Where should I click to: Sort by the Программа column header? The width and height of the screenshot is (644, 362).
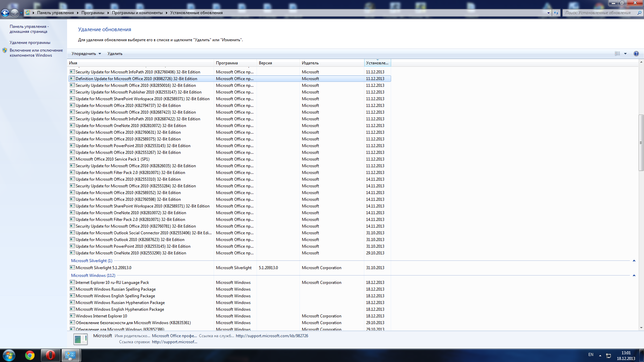tap(235, 63)
